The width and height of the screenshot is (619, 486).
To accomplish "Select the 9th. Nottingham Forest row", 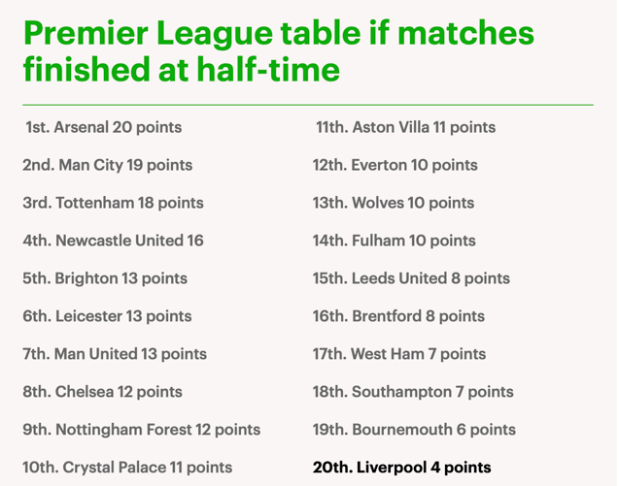I will point(141,430).
